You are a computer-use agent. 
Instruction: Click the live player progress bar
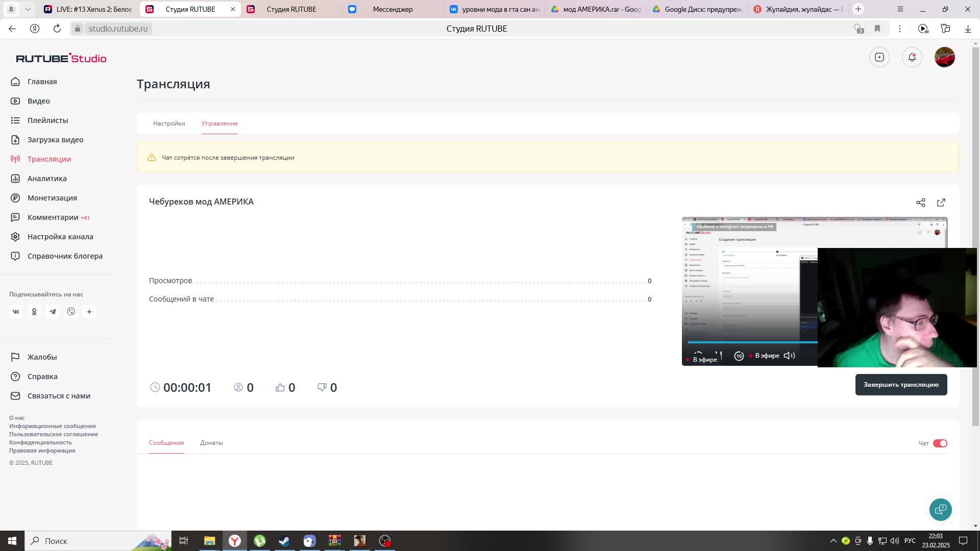click(751, 342)
